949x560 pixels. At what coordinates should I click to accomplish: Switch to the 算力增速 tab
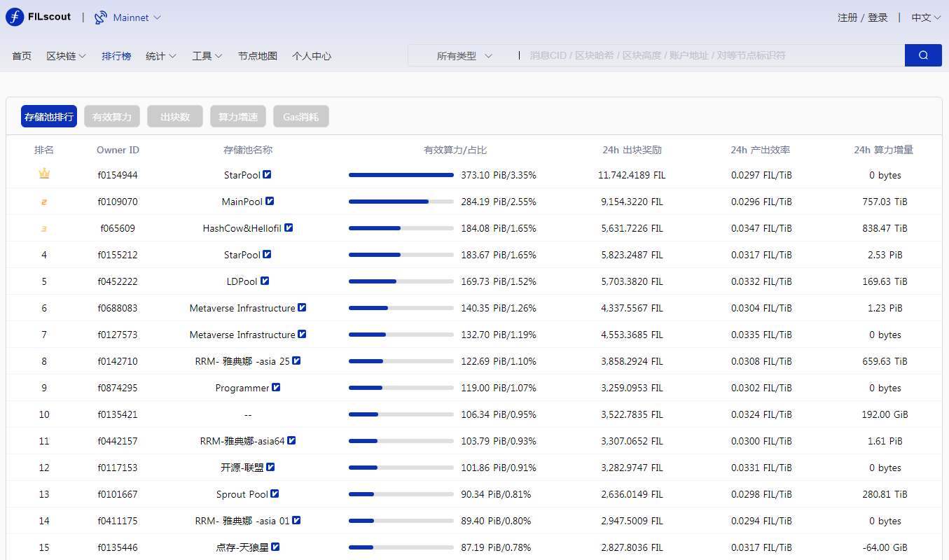238,117
